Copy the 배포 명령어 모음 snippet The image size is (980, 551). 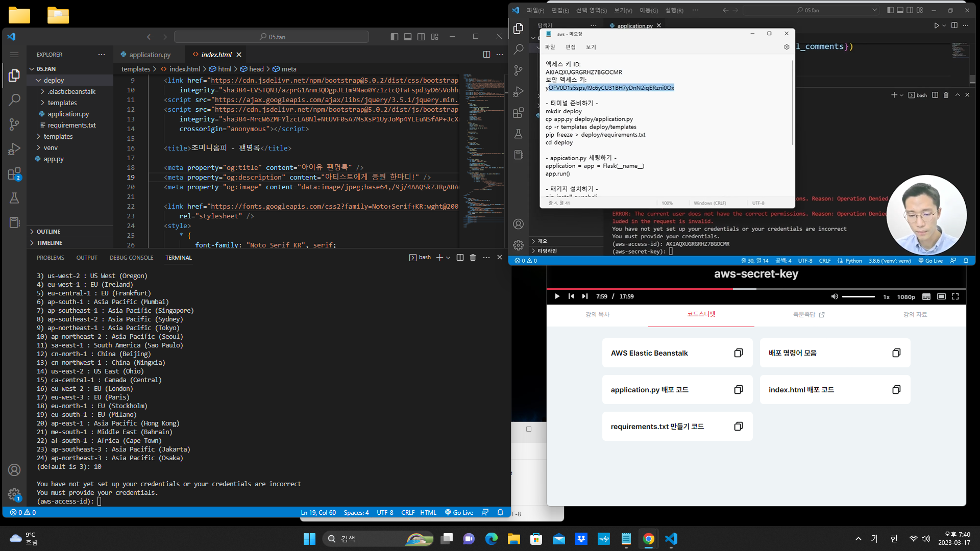click(896, 353)
